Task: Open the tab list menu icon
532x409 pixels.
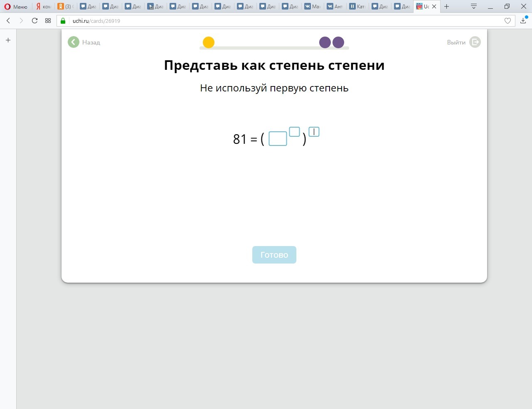Action: 474,7
